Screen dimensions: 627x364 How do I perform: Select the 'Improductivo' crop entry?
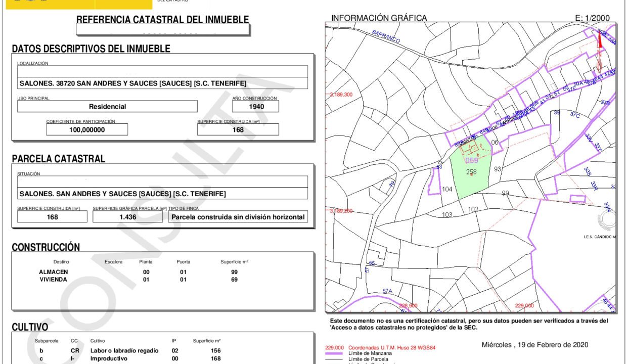point(110,358)
